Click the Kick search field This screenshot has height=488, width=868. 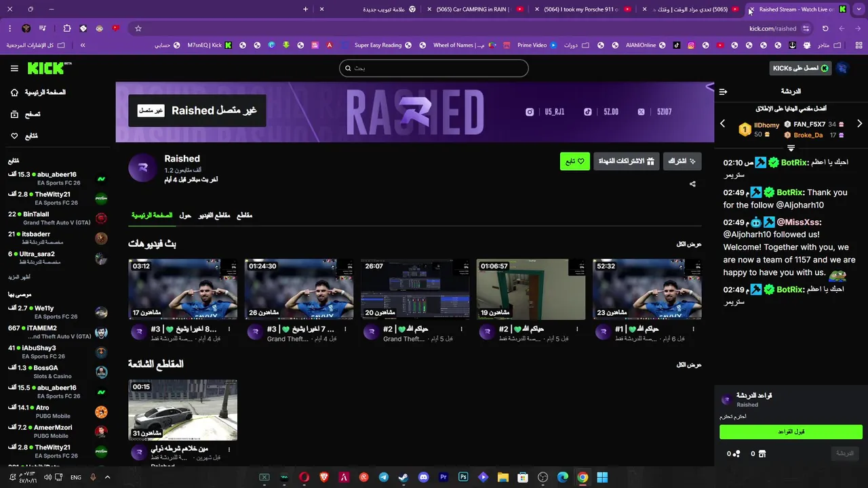[434, 68]
